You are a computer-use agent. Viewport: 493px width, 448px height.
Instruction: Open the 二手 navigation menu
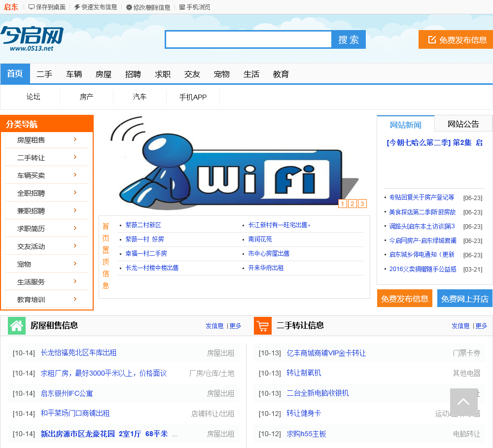pyautogui.click(x=44, y=74)
